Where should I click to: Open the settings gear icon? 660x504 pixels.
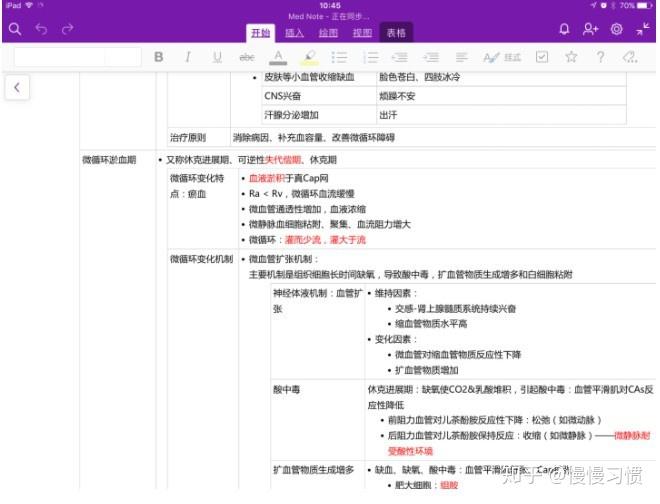(617, 29)
